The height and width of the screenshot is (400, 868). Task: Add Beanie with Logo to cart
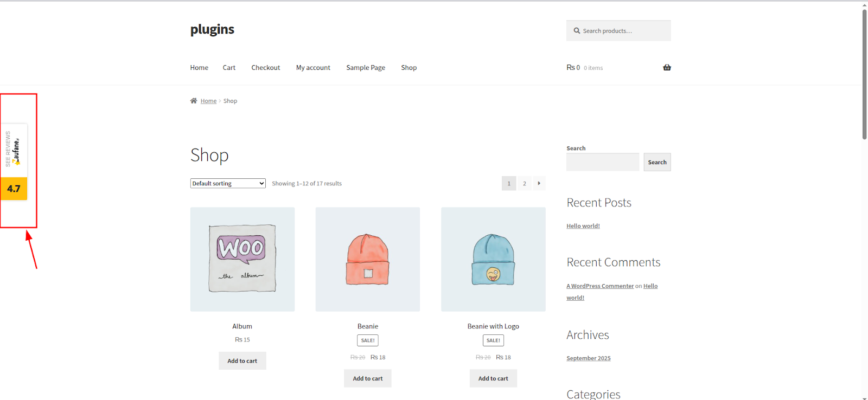[x=493, y=378]
